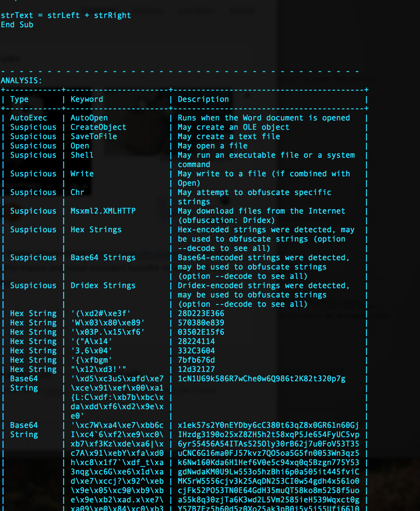Click Base64 line starting 'aS5k8q30zjTa6K3wd2L5'
The width and height of the screenshot is (420, 511).
[x=269, y=500]
